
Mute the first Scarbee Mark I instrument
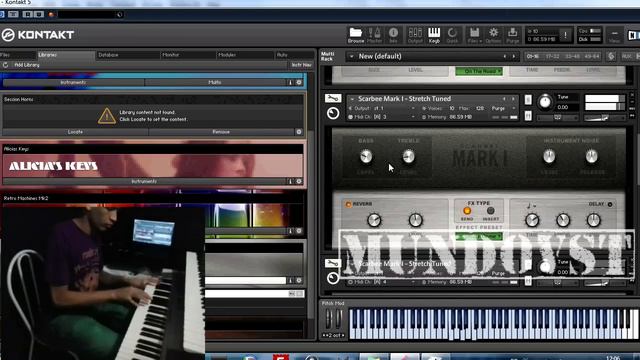tap(528, 116)
